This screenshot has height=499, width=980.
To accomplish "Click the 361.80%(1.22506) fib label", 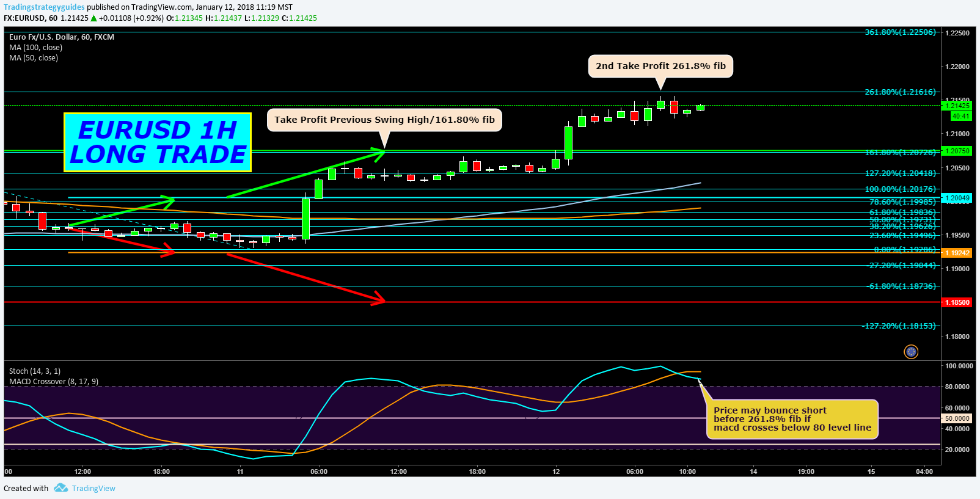I will click(900, 32).
